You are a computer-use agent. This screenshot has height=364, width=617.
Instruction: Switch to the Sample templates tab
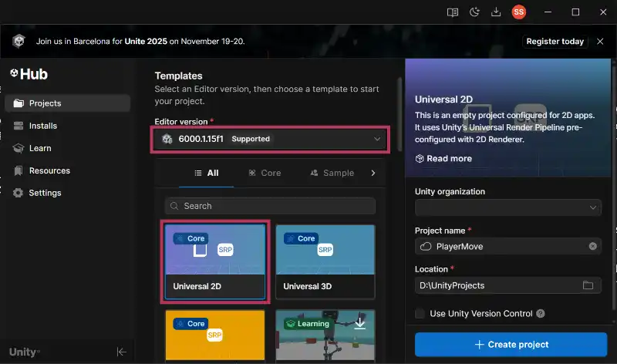[x=332, y=173]
